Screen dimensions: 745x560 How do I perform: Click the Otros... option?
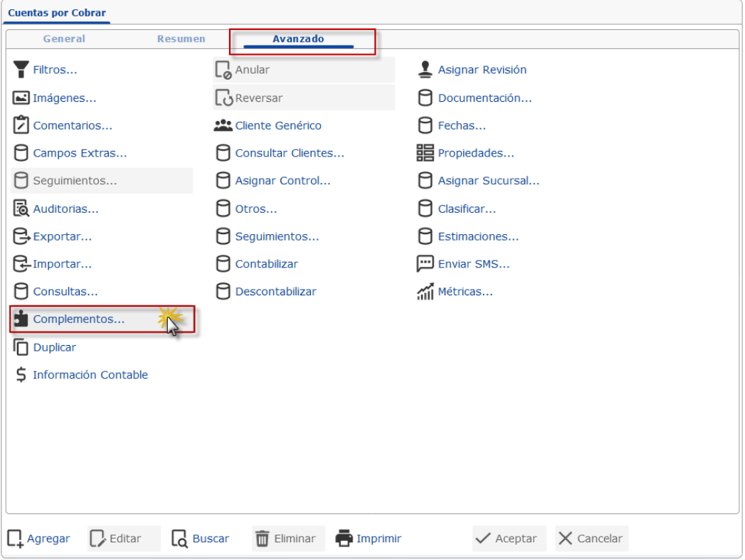256,208
